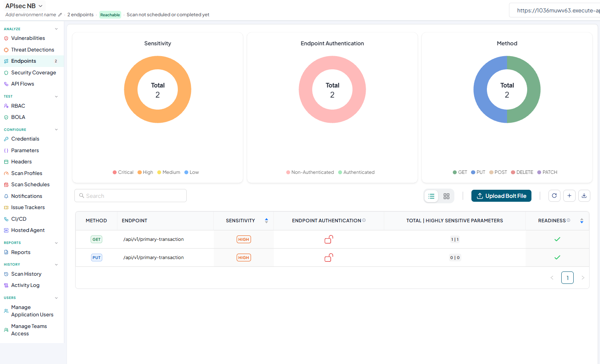Collapse the ANALYZE sidebar section
600x364 pixels.
56,29
